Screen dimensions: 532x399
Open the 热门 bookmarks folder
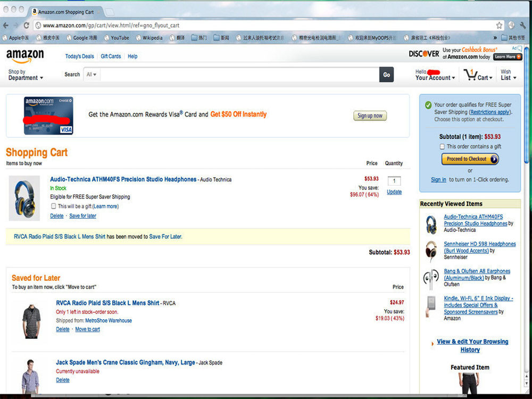199,38
